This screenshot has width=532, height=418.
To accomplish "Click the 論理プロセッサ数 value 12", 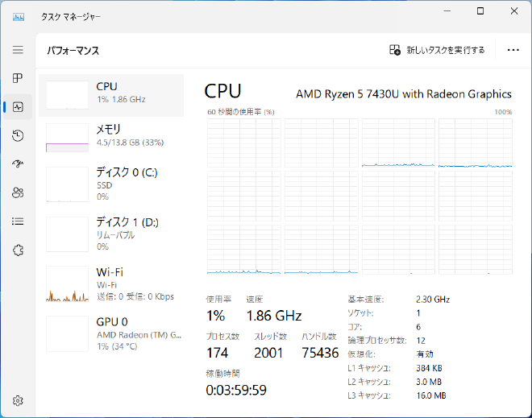I will pos(421,341).
